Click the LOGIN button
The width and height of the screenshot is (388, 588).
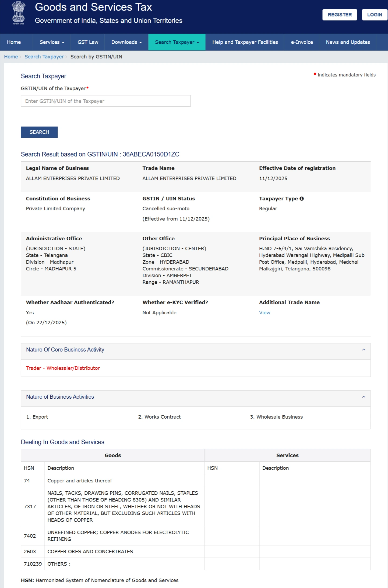(375, 15)
